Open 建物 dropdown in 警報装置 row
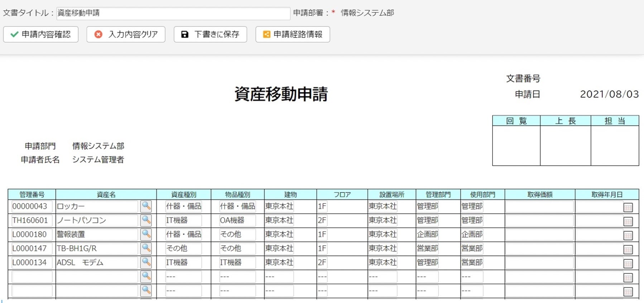Screen dimensions: 644x303 click(279, 234)
